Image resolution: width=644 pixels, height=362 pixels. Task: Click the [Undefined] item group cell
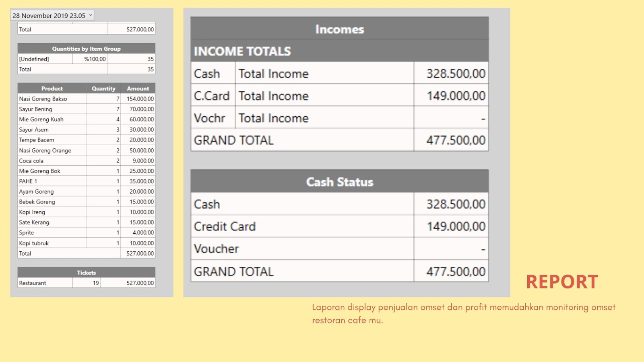(45, 59)
